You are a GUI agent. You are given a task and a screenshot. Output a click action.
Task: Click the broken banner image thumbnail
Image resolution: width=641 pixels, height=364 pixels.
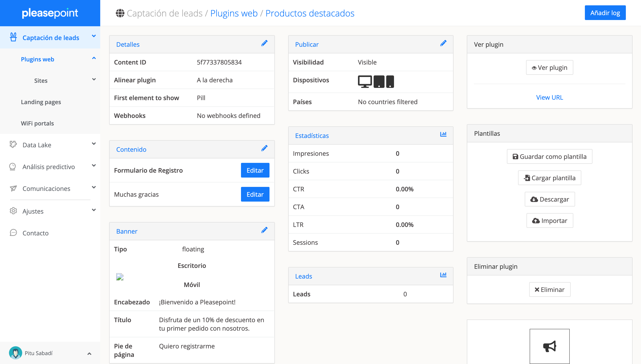point(120,277)
